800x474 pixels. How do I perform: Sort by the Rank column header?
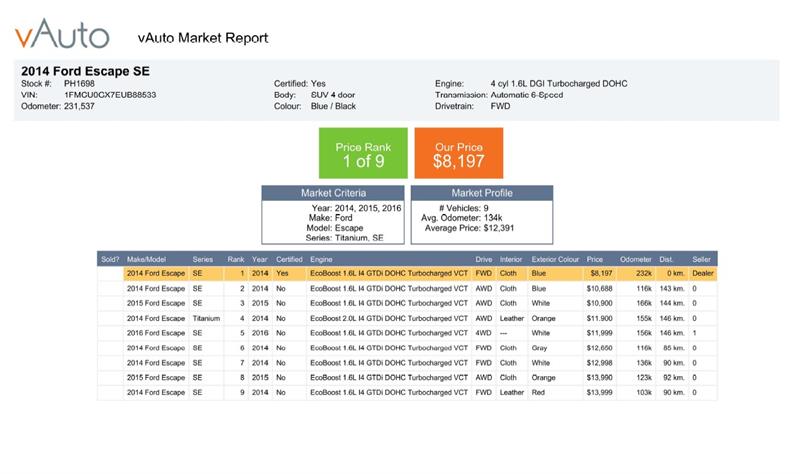click(236, 259)
